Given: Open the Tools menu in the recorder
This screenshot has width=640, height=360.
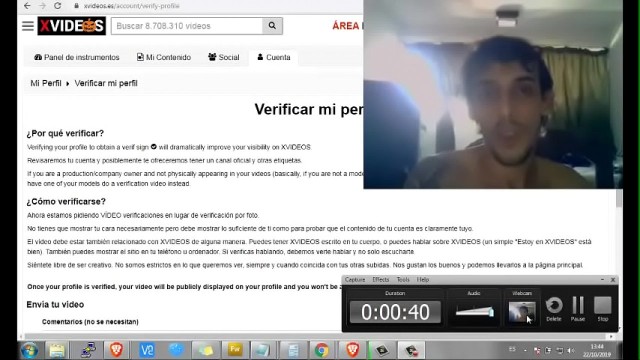Looking at the screenshot, I should coord(403,280).
